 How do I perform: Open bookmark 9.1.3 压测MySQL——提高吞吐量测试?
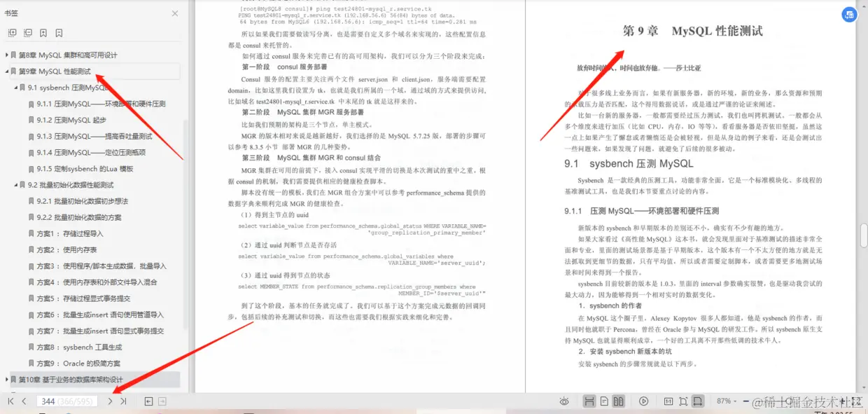point(94,136)
